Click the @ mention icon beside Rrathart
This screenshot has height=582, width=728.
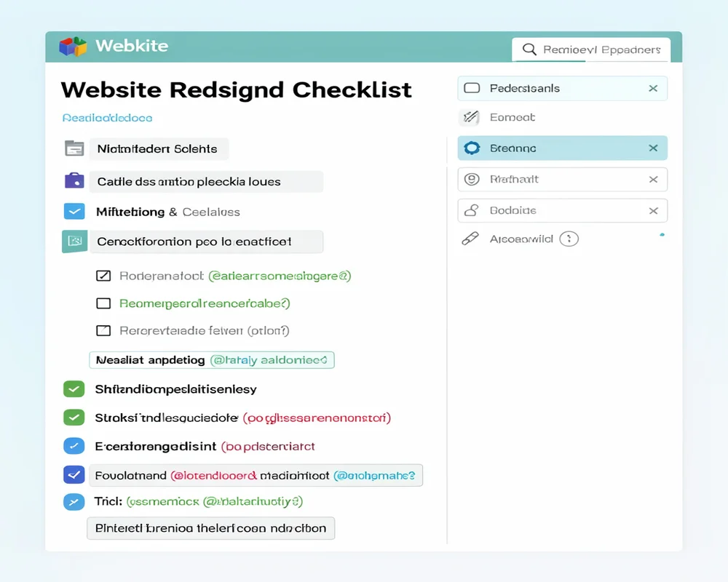pyautogui.click(x=472, y=179)
